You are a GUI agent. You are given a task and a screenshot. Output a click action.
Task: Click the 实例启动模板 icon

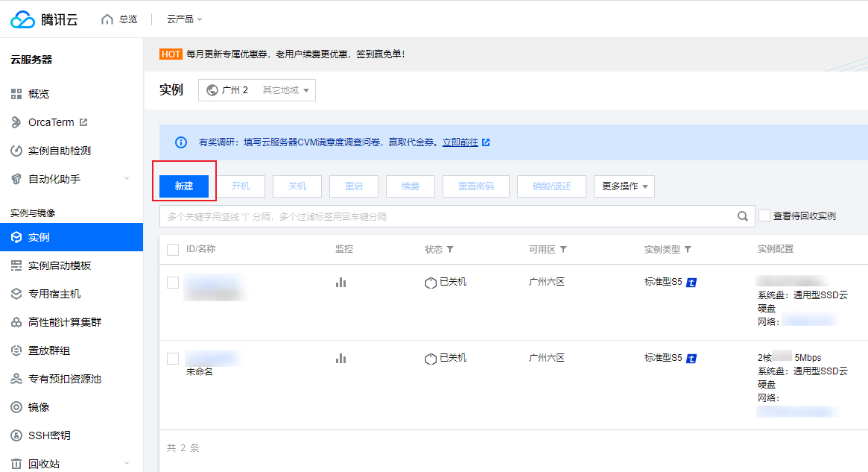[x=16, y=266]
